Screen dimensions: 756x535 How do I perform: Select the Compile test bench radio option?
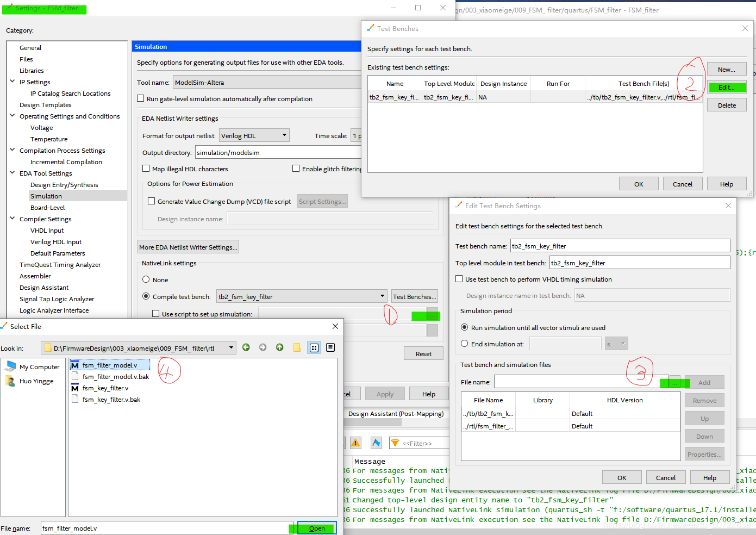pos(146,296)
